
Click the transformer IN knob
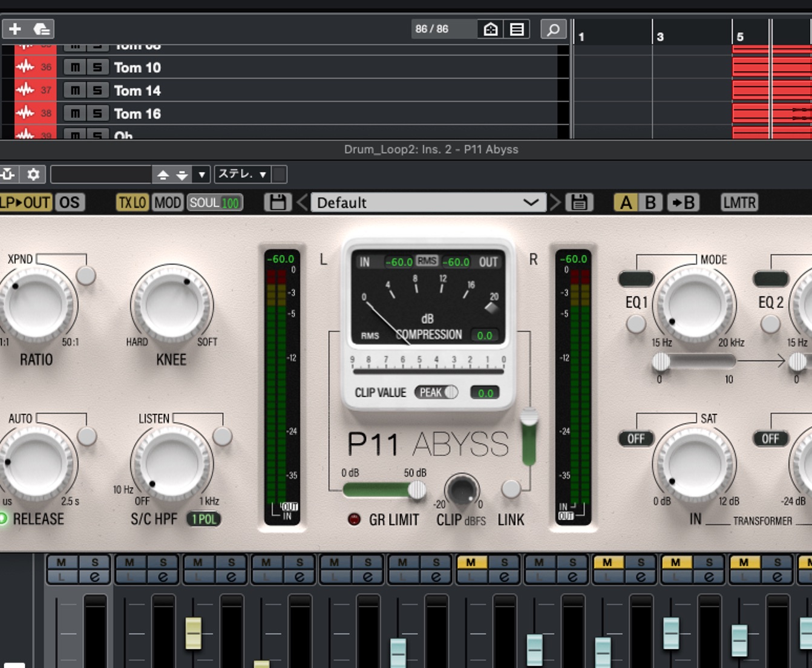[695, 465]
